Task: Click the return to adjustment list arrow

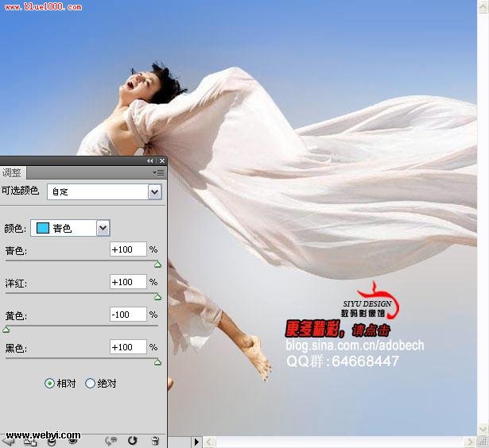Action: (7, 442)
